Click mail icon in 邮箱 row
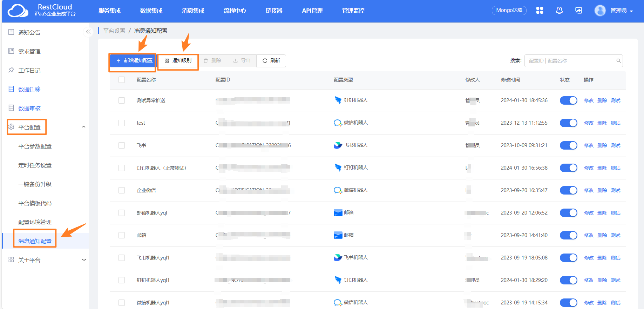Screen dimensions: 644x309 (338, 235)
